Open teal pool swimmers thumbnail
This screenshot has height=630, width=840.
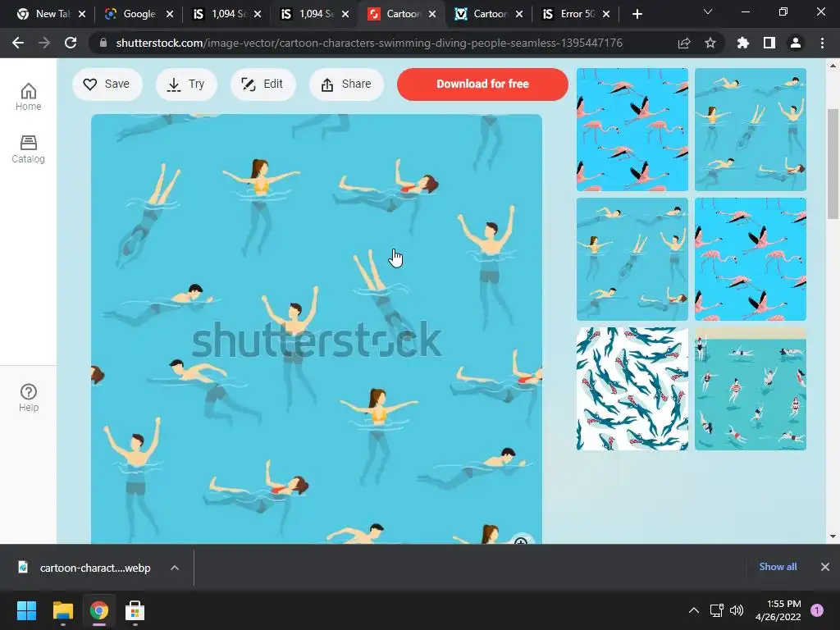[751, 389]
